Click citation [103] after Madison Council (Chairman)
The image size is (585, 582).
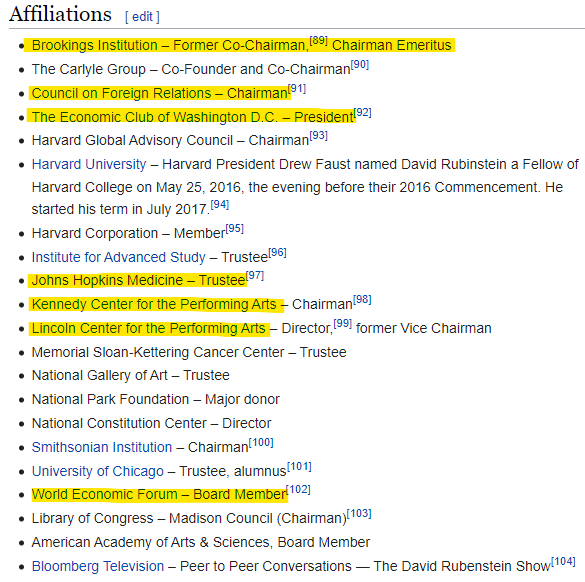click(x=359, y=514)
